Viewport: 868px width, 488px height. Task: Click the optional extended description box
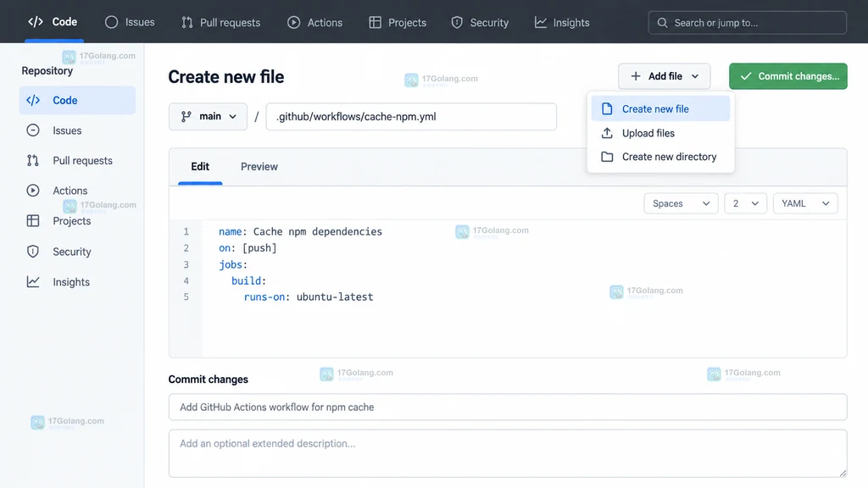(x=508, y=453)
